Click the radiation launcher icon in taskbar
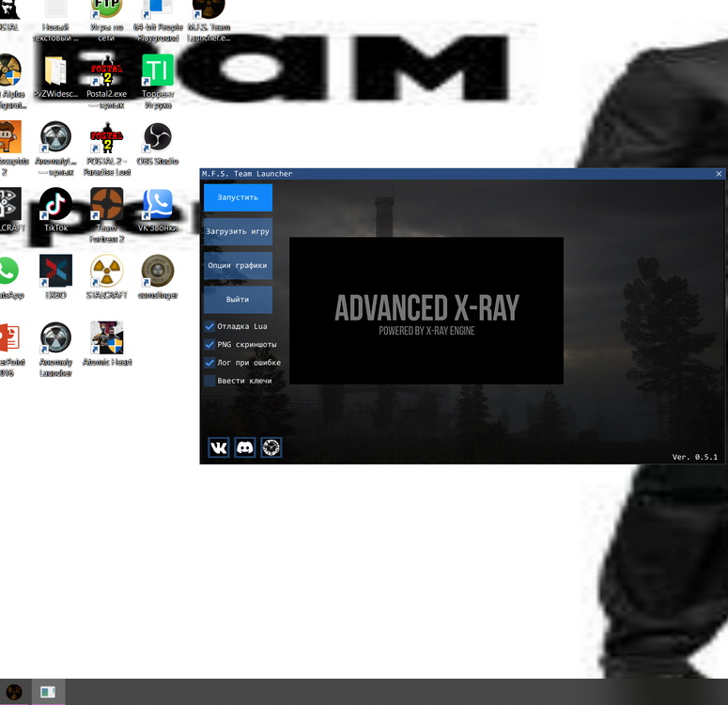Image resolution: width=728 pixels, height=705 pixels. coord(14,692)
